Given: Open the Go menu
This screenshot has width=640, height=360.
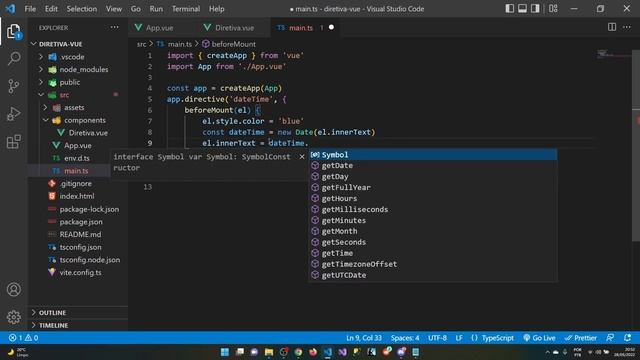Looking at the screenshot, I should [x=136, y=9].
